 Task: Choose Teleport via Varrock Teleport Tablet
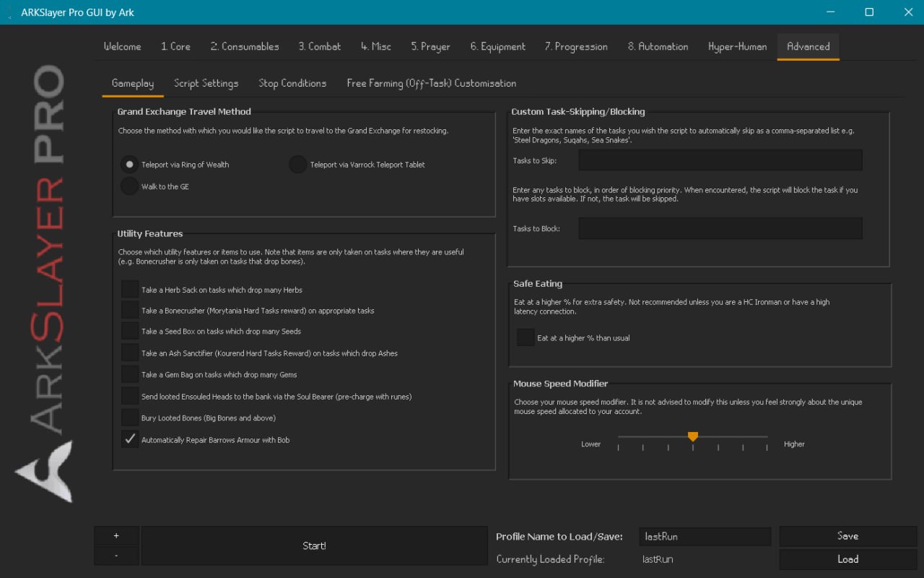pos(298,165)
